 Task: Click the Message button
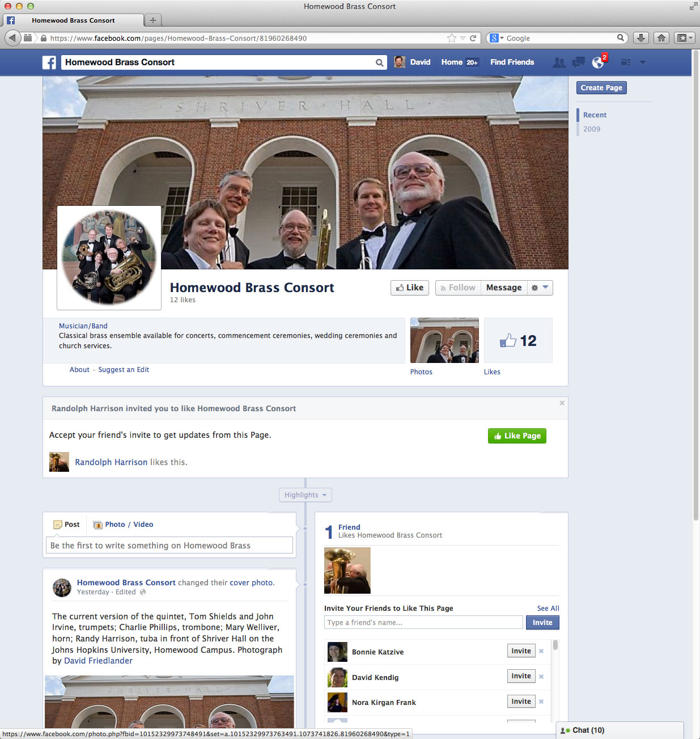504,288
